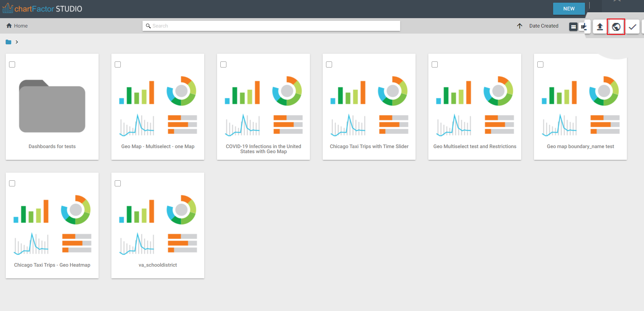The width and height of the screenshot is (644, 311).
Task: Click the checkmark icon in the toolbar
Action: click(x=632, y=27)
